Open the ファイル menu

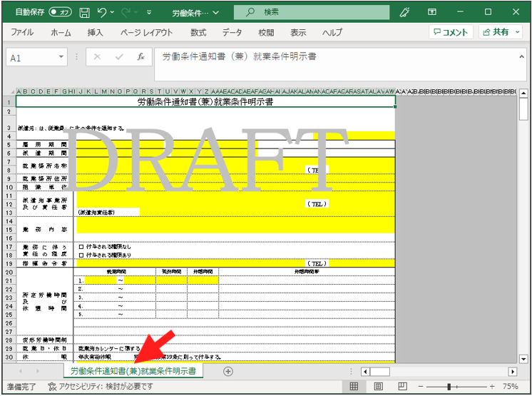[x=22, y=32]
